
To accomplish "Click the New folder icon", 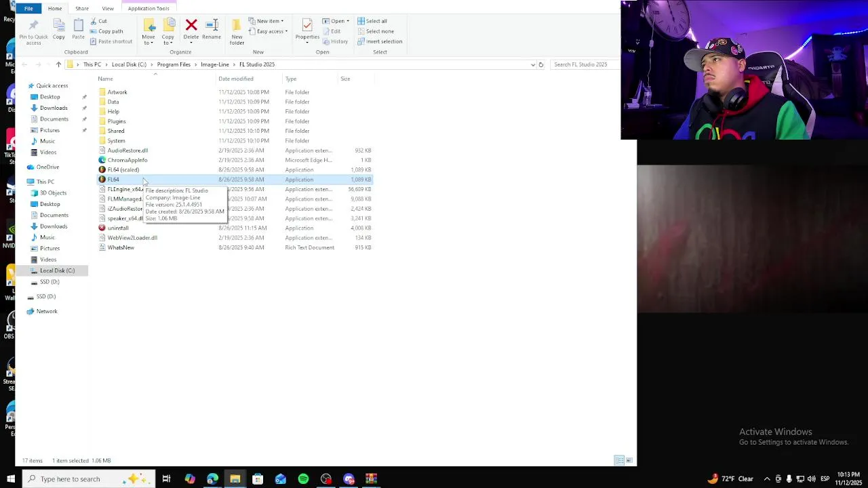I will tap(237, 25).
